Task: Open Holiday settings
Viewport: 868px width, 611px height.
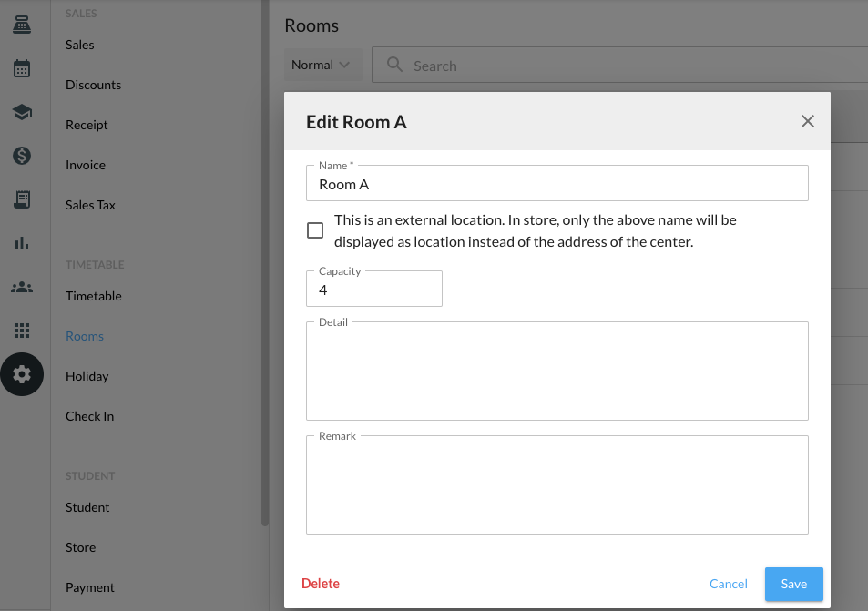Action: click(x=87, y=376)
